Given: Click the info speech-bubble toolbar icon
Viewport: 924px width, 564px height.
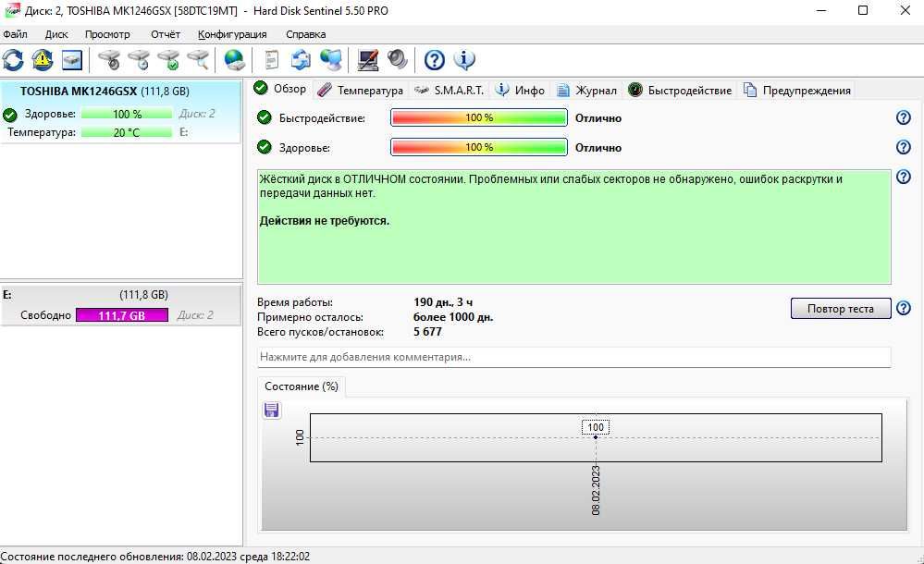Looking at the screenshot, I should pos(463,60).
